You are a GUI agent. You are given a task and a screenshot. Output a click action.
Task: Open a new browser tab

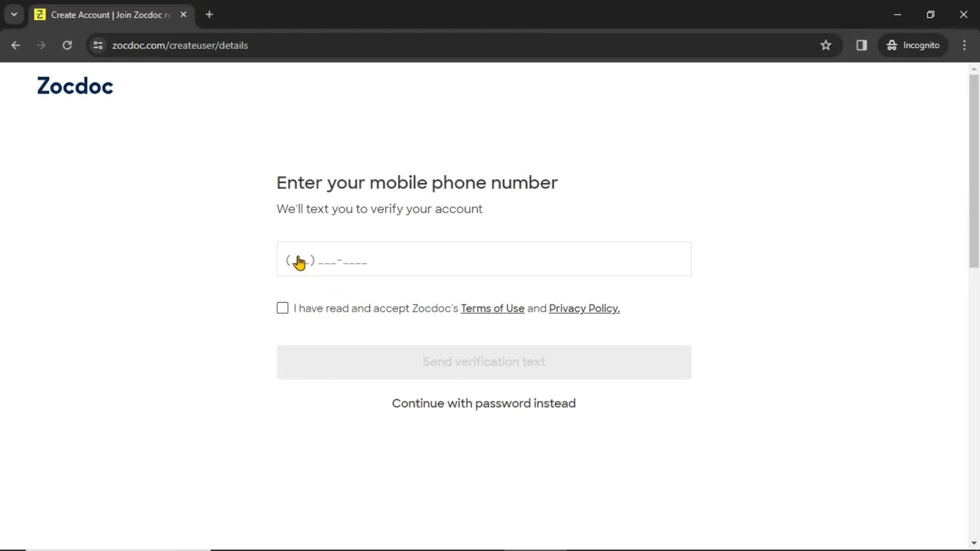(209, 15)
